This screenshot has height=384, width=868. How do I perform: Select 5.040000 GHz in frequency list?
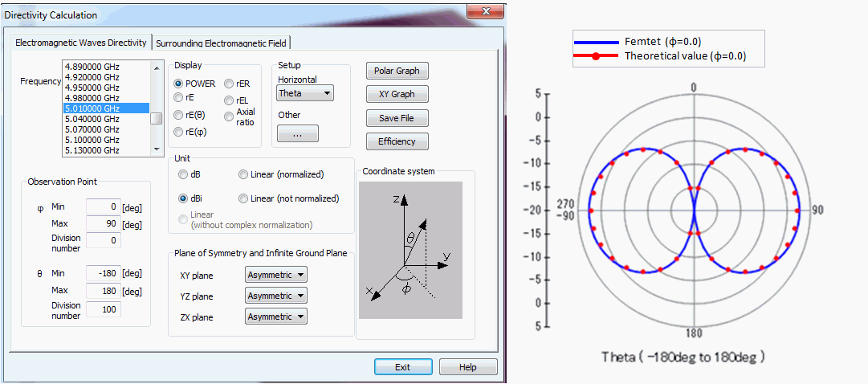click(92, 119)
